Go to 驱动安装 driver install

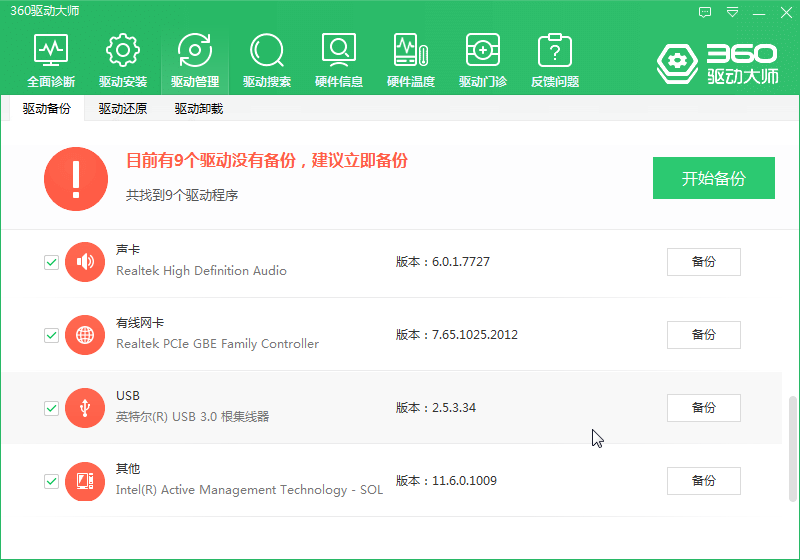123,60
